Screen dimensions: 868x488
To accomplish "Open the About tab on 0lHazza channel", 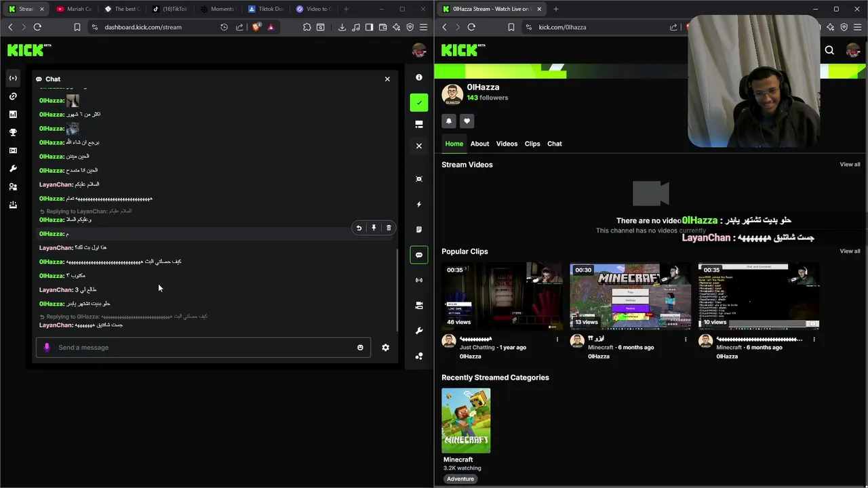I will pyautogui.click(x=479, y=144).
